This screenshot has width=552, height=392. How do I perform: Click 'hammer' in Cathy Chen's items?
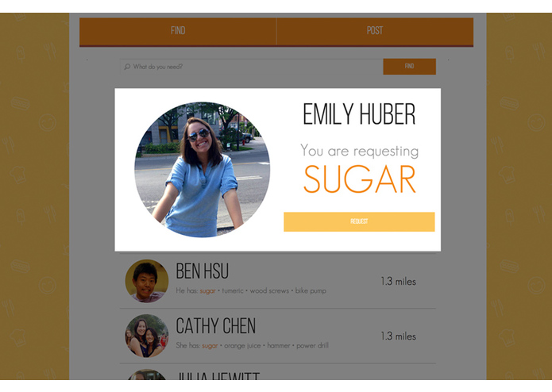279,346
